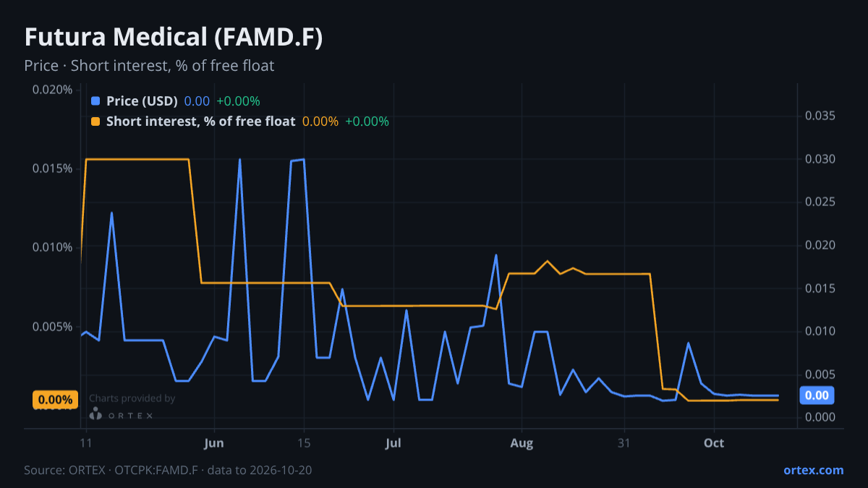Toggle the Price (USD) legend label
The height and width of the screenshot is (488, 868).
click(142, 101)
